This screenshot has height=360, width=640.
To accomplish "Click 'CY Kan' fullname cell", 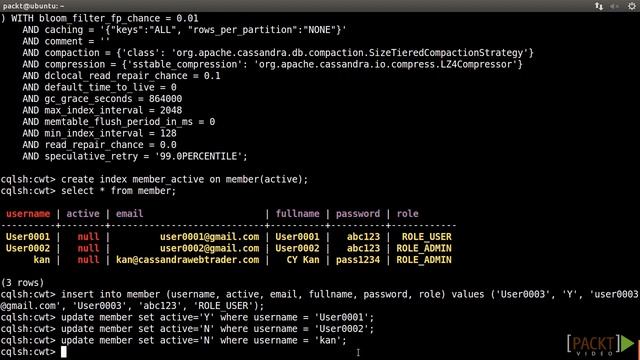I will pyautogui.click(x=303, y=260).
